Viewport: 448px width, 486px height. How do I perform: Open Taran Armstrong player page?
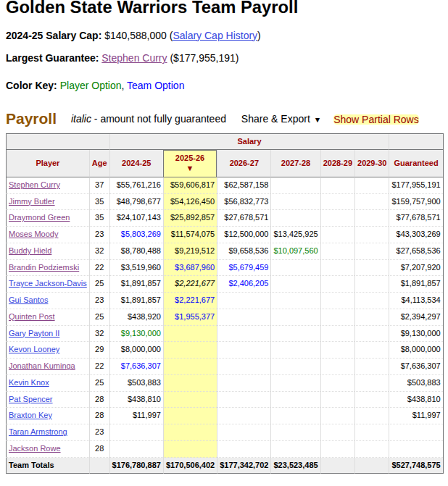(38, 432)
